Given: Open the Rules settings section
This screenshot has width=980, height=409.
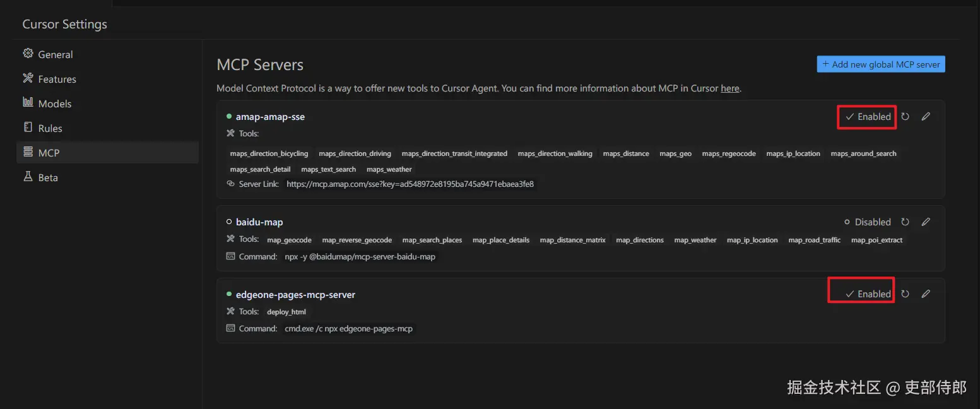Looking at the screenshot, I should click(50, 128).
